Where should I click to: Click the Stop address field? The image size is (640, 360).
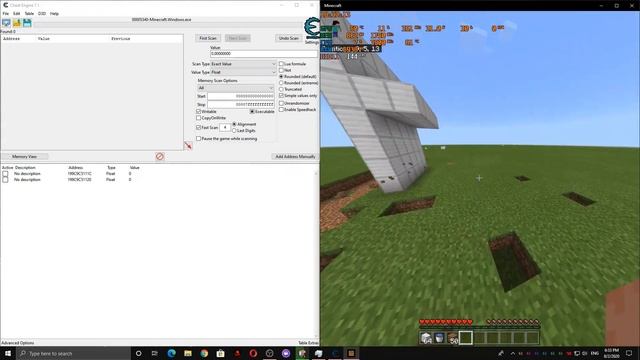pyautogui.click(x=240, y=104)
